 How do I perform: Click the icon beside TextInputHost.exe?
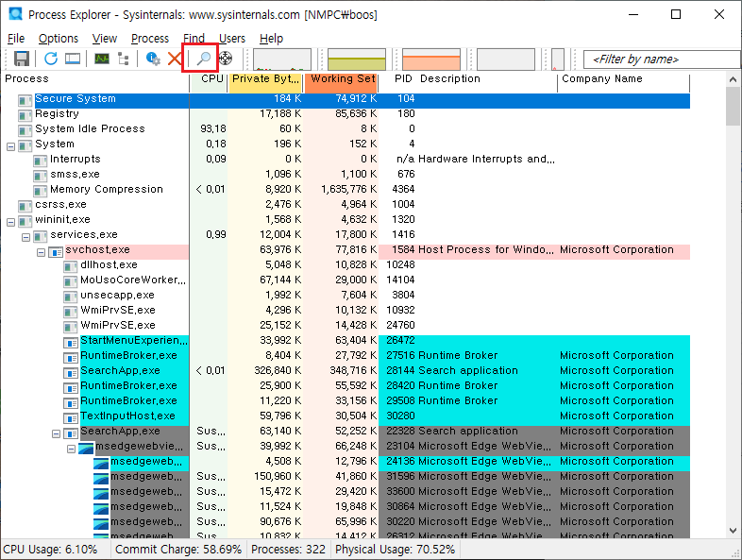pos(71,417)
